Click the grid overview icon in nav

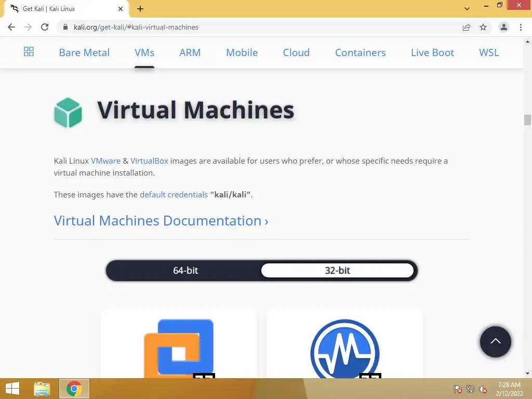click(x=29, y=51)
